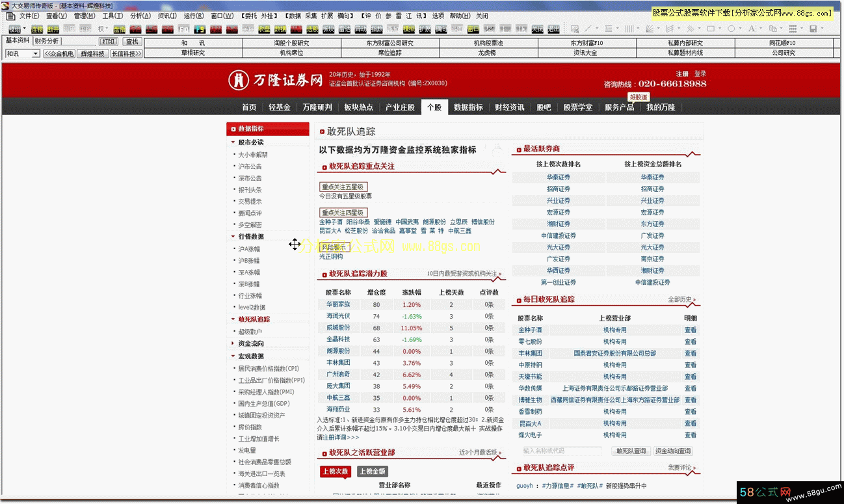
Task: Click the 指数 index toolbar icon
Action: pos(376,29)
